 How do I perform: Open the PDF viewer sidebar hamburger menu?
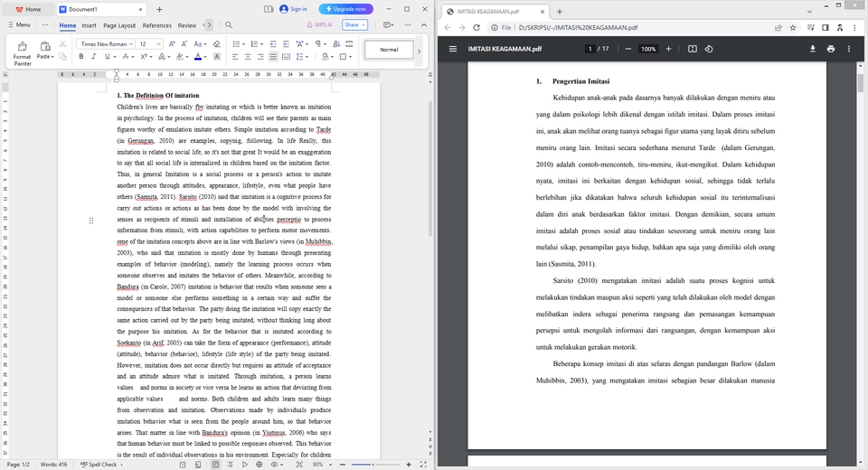coord(453,49)
